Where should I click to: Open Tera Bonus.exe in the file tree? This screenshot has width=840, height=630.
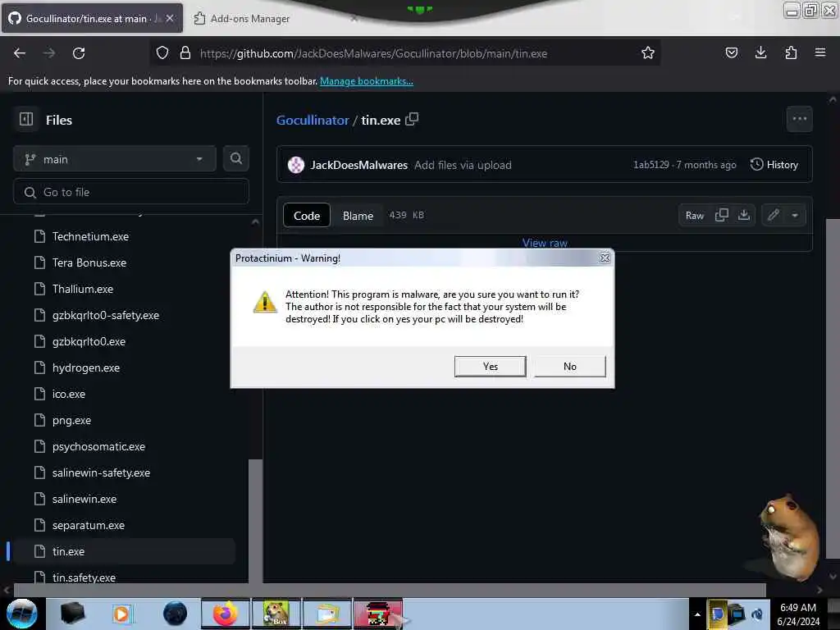click(x=89, y=262)
